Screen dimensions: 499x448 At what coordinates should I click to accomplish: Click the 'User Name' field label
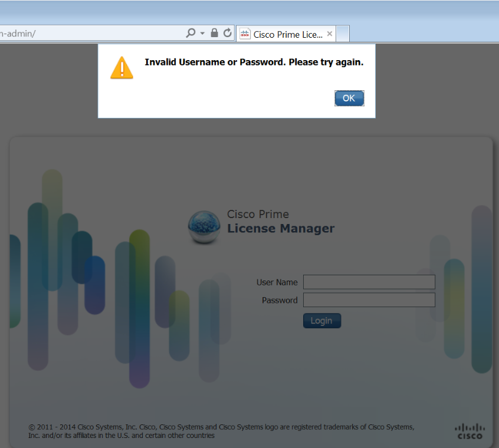click(277, 282)
